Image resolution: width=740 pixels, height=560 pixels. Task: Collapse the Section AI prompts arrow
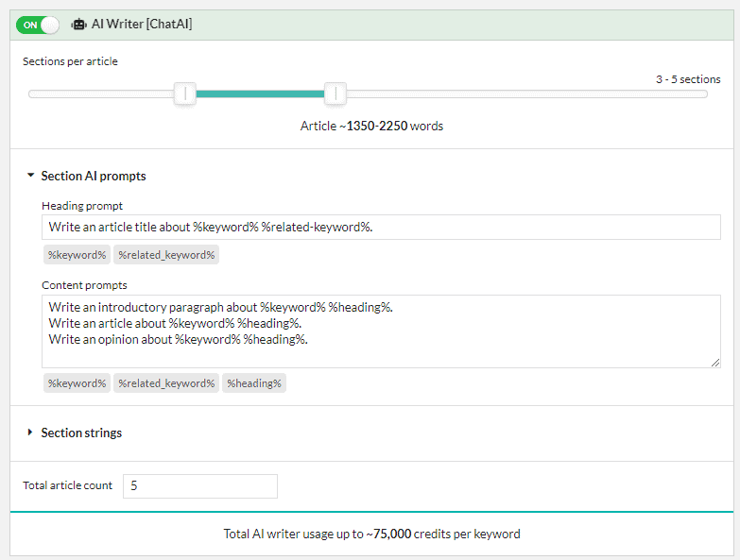coord(30,176)
